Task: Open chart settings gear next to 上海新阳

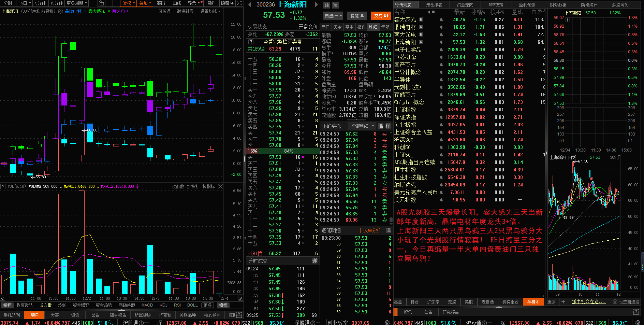Action: [60, 11]
